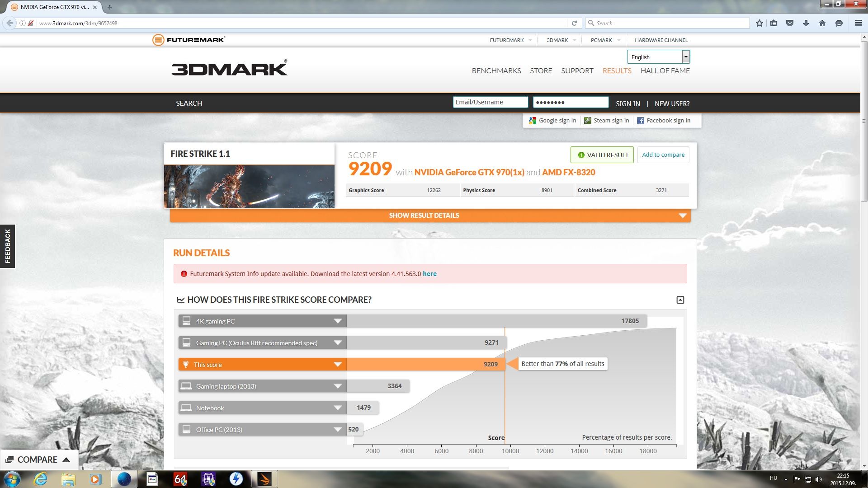The width and height of the screenshot is (868, 488).
Task: Expand the FUTUREMARK top menu dropdown
Action: click(530, 40)
